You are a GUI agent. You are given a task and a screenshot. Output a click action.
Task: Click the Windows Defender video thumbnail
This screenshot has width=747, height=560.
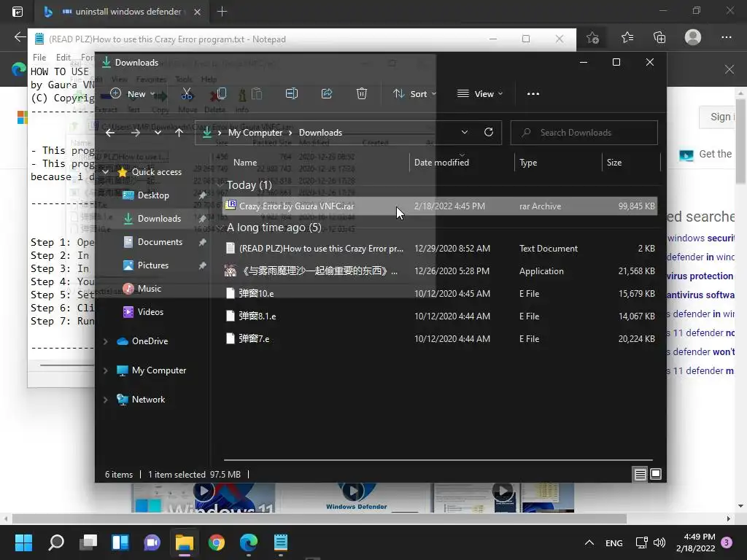coord(355,497)
